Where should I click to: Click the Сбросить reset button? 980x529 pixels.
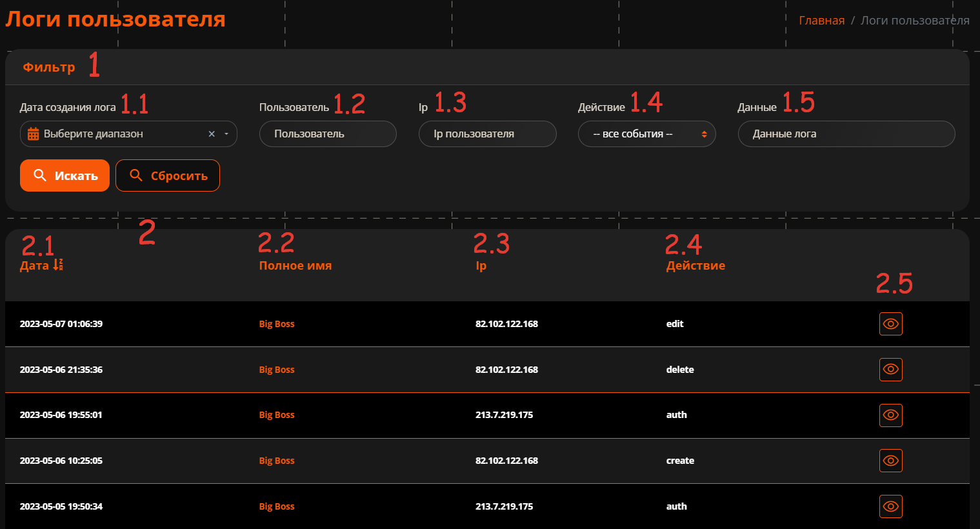168,175
